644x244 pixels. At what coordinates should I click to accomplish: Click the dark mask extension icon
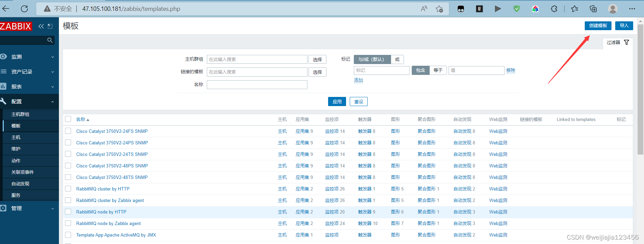pyautogui.click(x=461, y=8)
